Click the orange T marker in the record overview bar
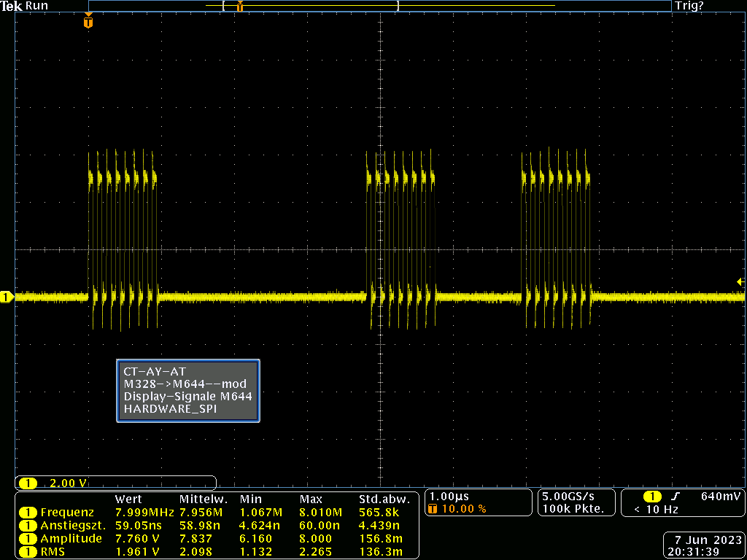Screen dimensions: 747x560 point(240,6)
